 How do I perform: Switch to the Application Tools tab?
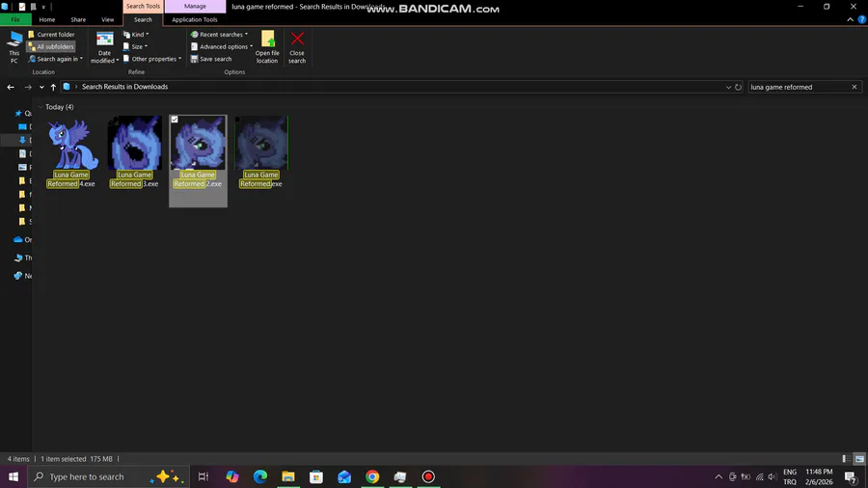tap(195, 19)
